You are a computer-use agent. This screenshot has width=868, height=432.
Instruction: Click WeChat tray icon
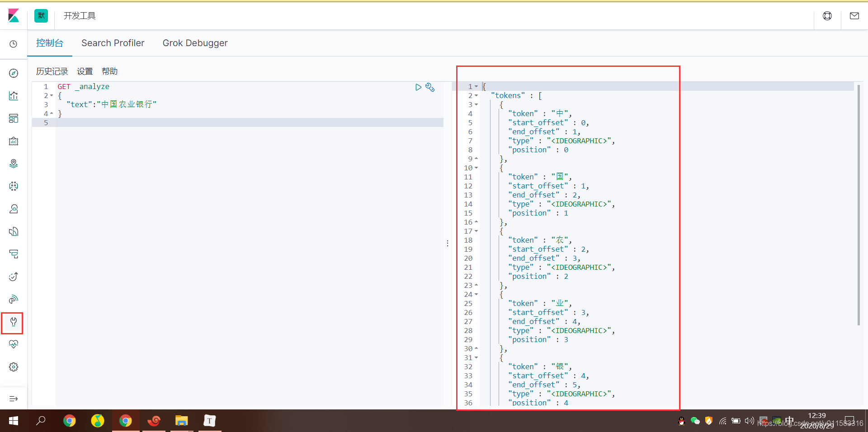click(695, 421)
